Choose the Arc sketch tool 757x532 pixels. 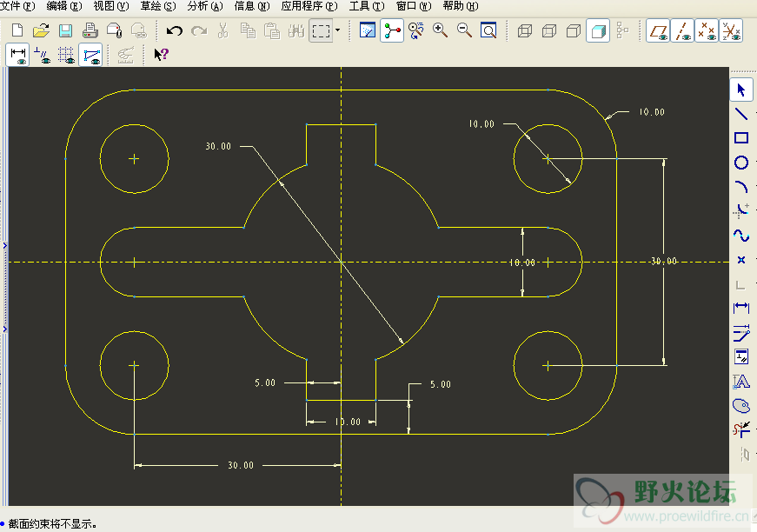(741, 186)
